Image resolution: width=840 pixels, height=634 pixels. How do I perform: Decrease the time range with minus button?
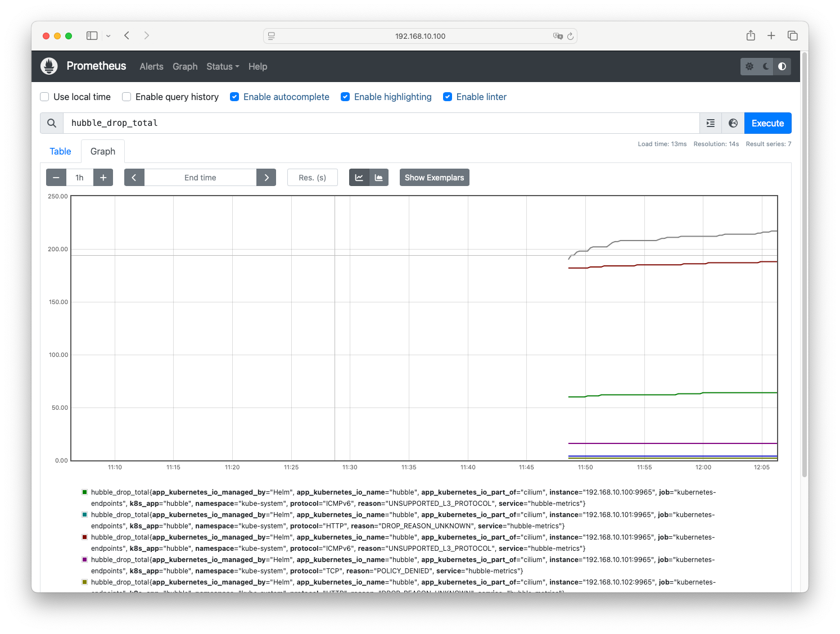click(56, 178)
